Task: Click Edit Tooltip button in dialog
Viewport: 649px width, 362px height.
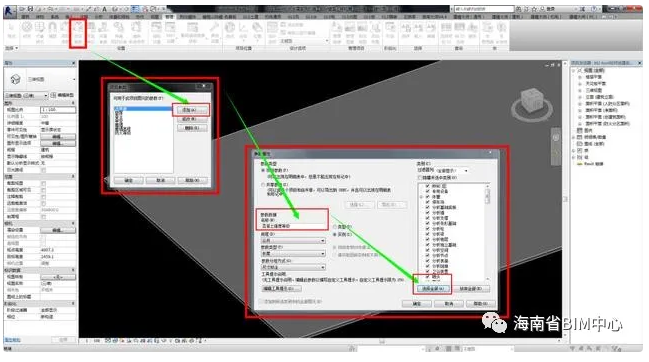Action: point(281,288)
